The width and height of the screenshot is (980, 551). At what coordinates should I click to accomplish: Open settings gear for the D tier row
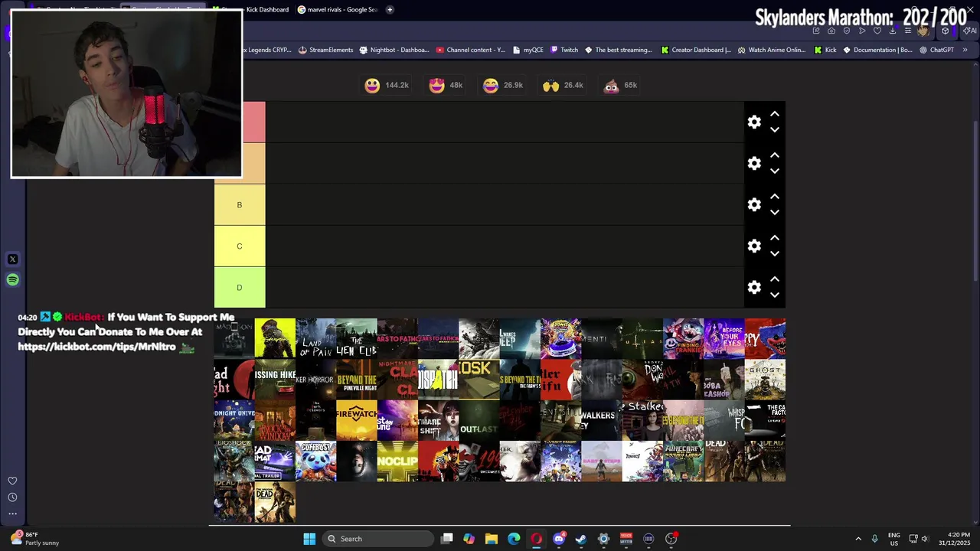click(x=754, y=288)
